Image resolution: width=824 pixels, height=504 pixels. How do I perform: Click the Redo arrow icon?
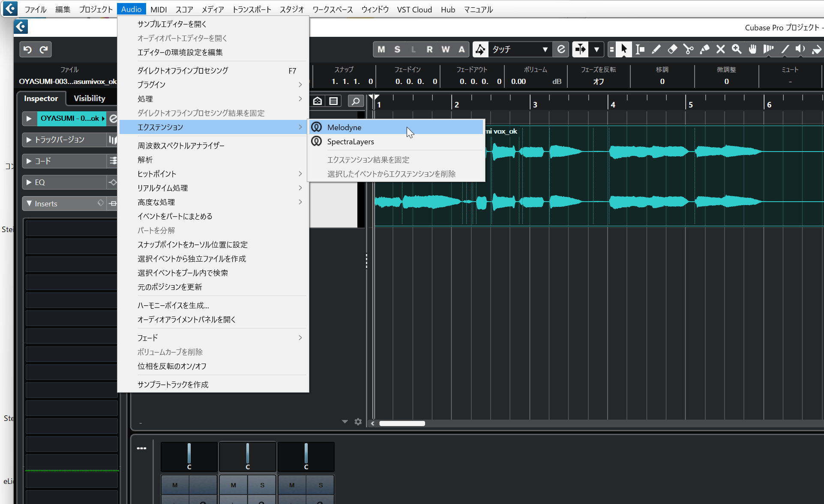coord(44,50)
